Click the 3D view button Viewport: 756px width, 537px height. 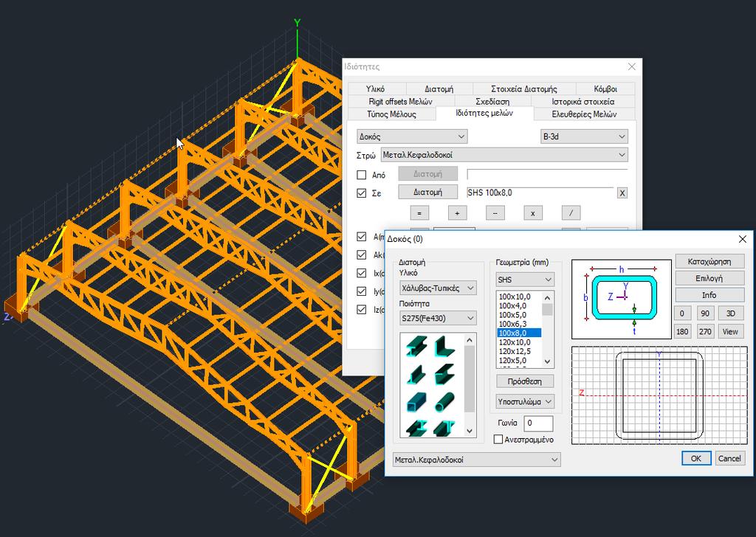tap(730, 313)
